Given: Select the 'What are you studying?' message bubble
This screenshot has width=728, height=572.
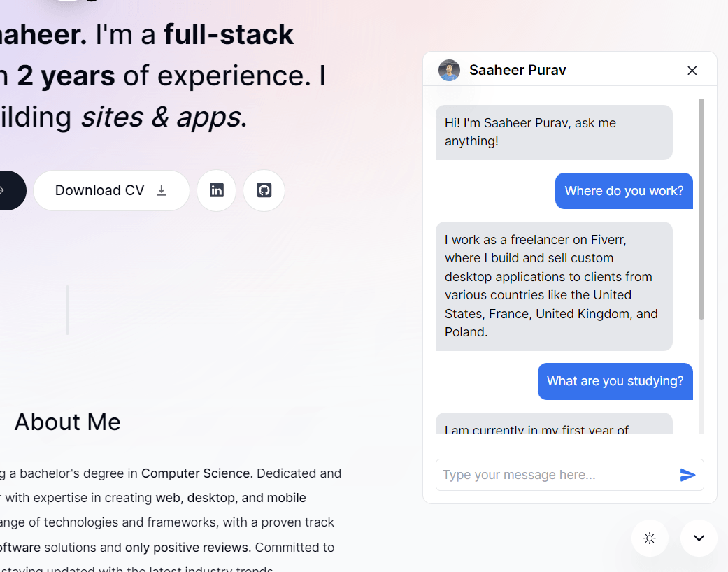Looking at the screenshot, I should [615, 381].
